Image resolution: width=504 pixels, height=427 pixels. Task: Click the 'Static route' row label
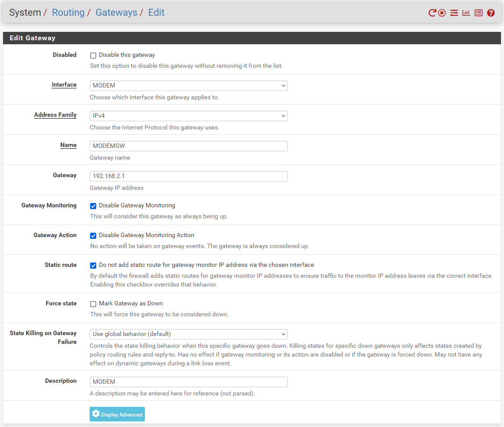[x=60, y=265]
